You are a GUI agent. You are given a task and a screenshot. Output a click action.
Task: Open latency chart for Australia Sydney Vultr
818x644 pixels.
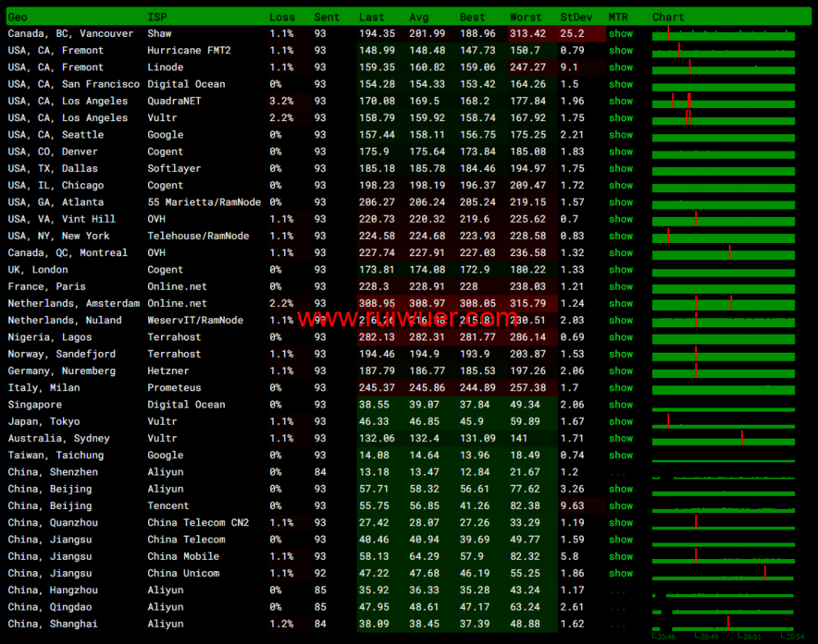click(723, 439)
